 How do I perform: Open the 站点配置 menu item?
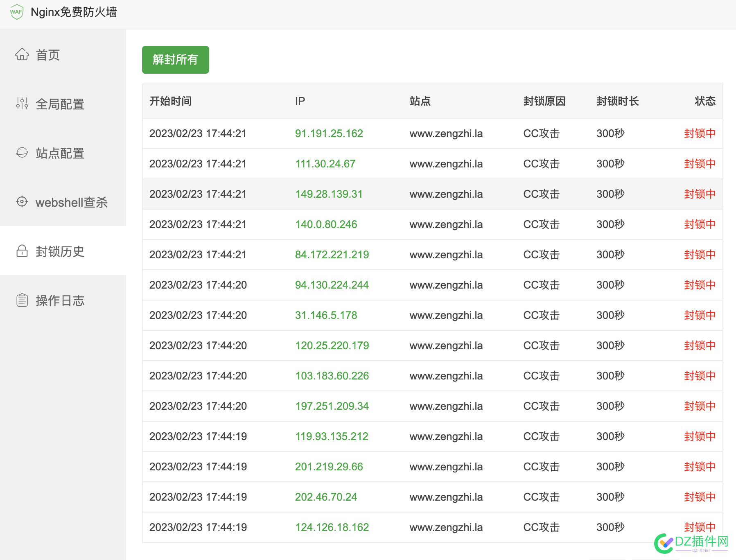click(63, 153)
